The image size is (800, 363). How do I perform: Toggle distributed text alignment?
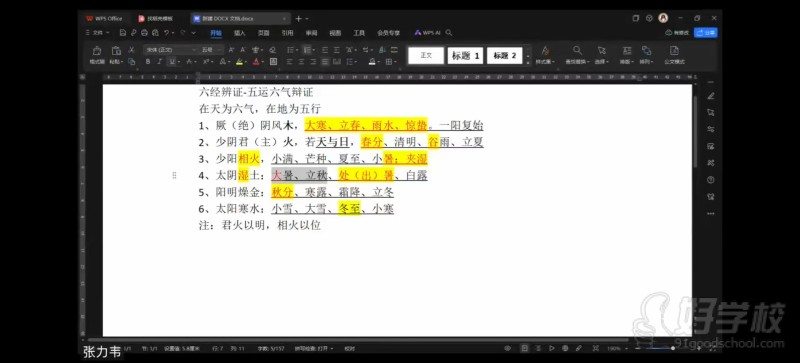click(x=337, y=62)
